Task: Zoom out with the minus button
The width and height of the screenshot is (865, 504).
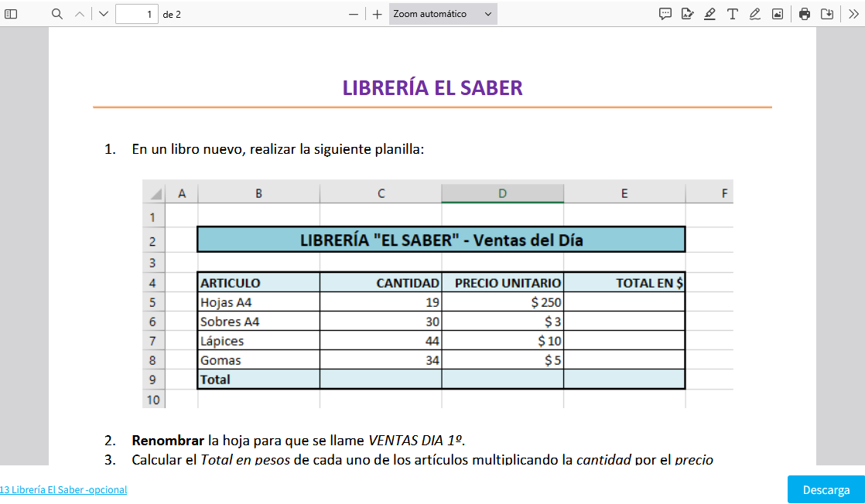Action: [x=354, y=14]
